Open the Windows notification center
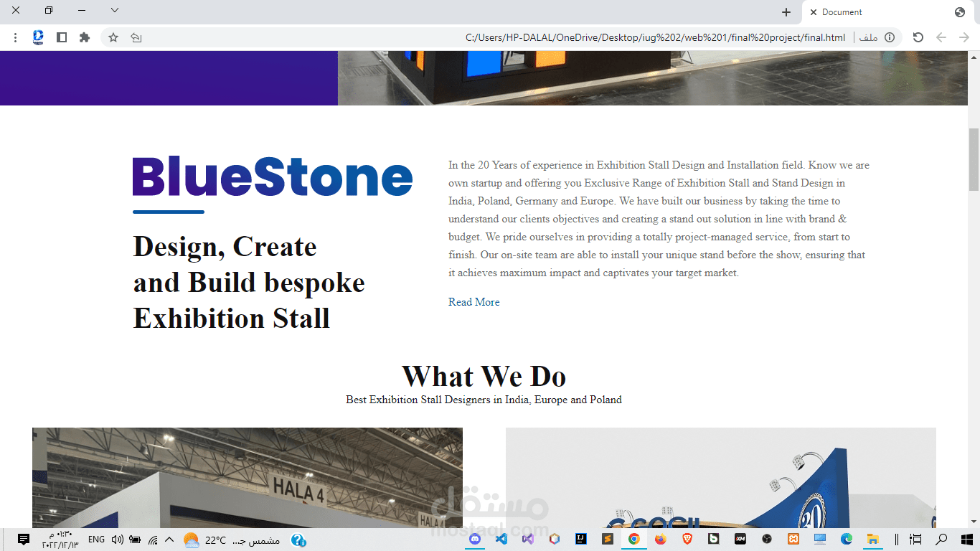This screenshot has width=980, height=551. click(23, 540)
